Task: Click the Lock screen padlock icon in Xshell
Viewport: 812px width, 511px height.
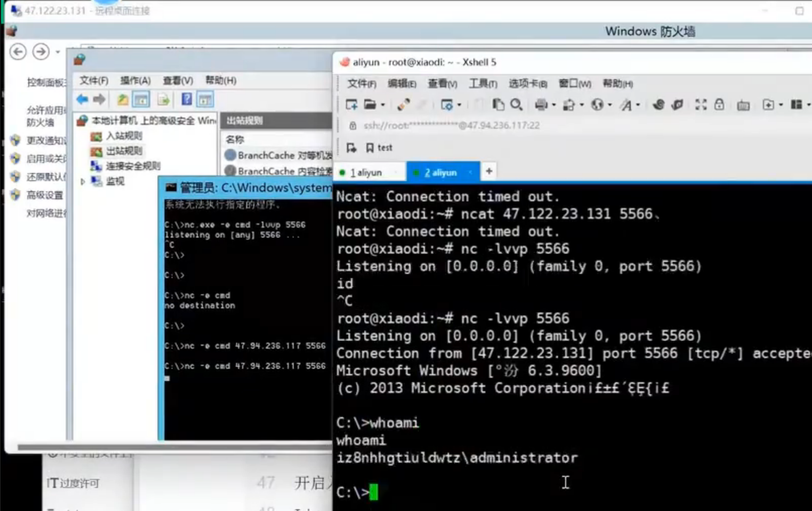Action: click(x=719, y=105)
